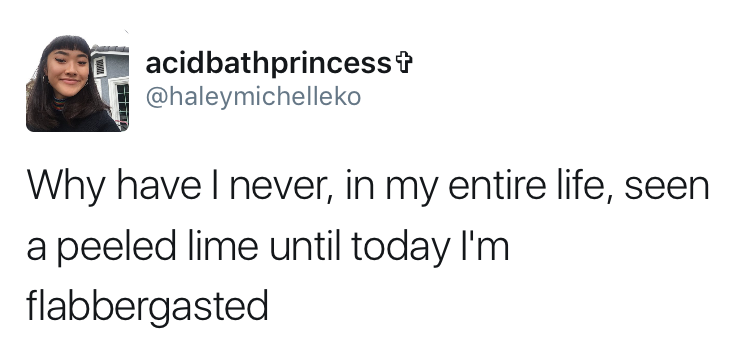Click the word "have" in the tweet
The height and width of the screenshot is (362, 747).
click(159, 185)
